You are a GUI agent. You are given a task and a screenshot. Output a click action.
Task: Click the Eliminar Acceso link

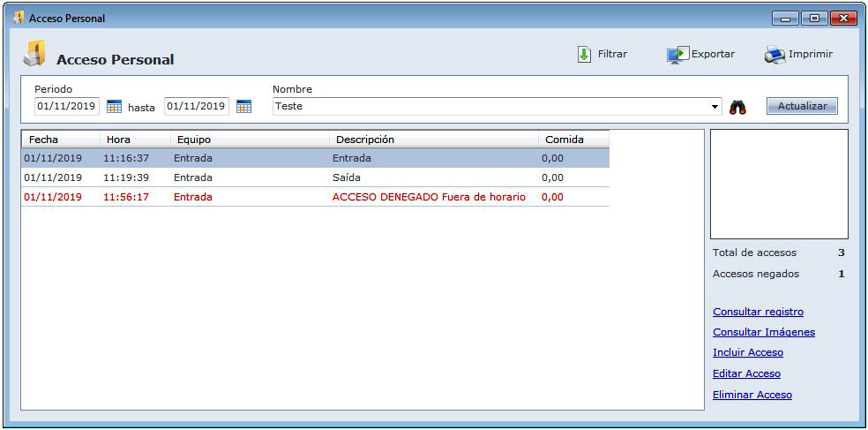752,395
